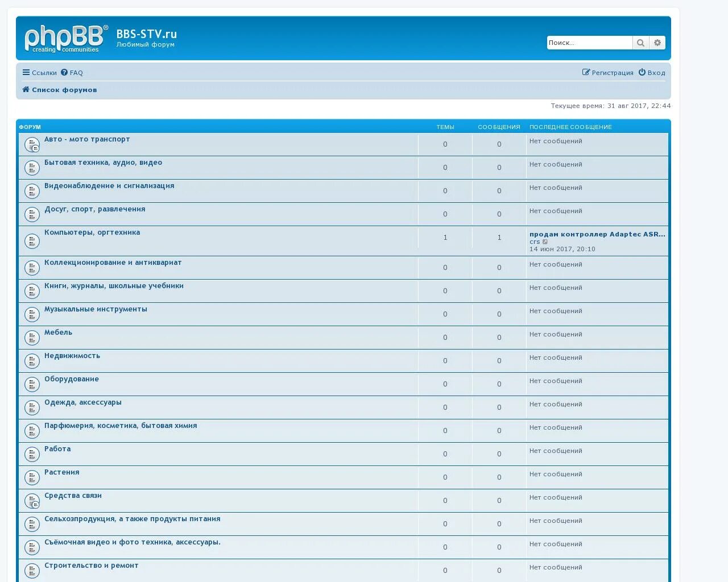Open the Ссылки quick links menu
The image size is (728, 582).
tap(40, 73)
